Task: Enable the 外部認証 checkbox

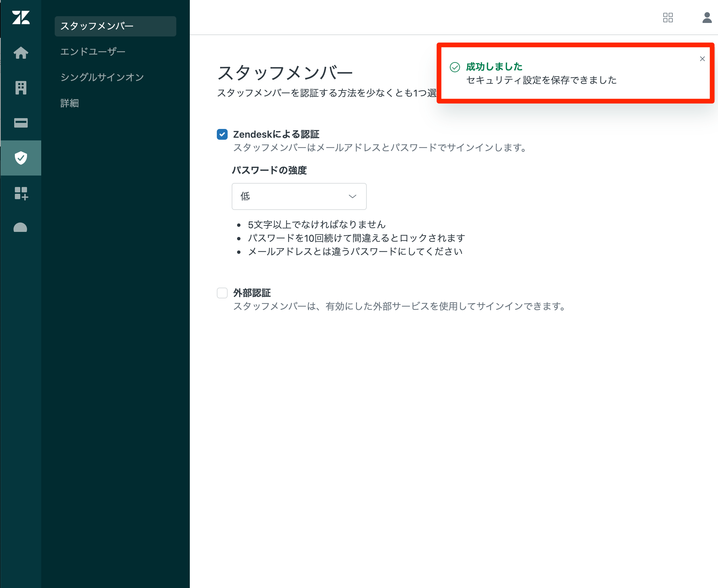Action: point(222,293)
